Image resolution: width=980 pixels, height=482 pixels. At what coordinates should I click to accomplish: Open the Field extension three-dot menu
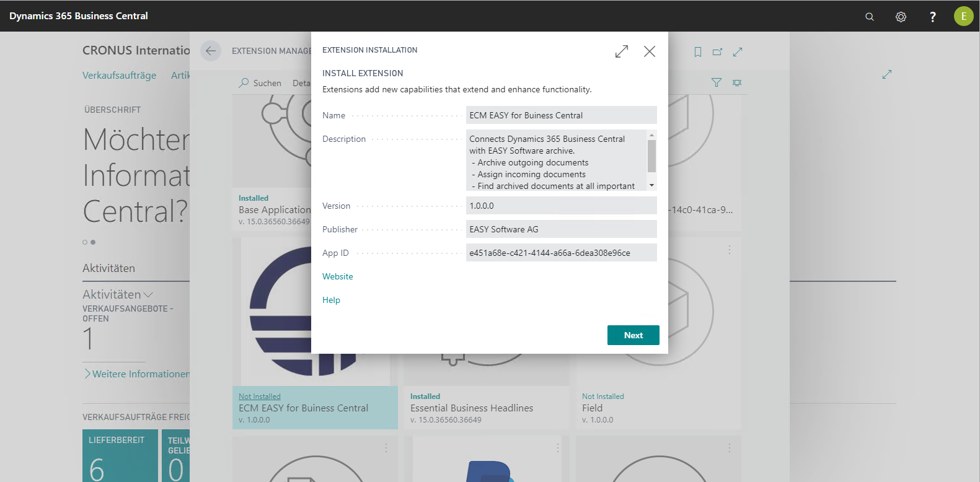click(729, 249)
